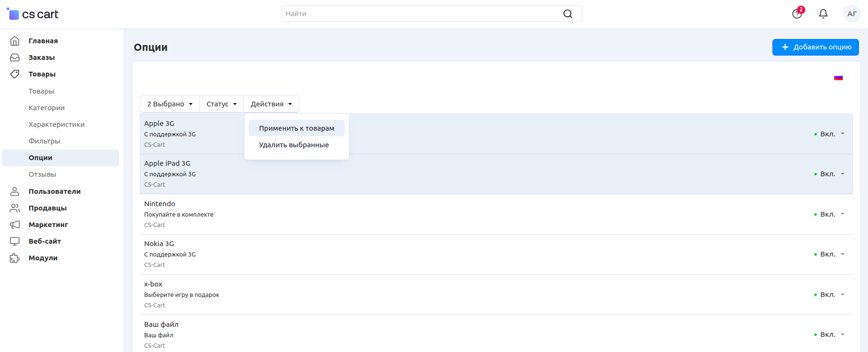This screenshot has height=352, width=868.
Task: Click the CS-Cart logo
Action: click(32, 14)
